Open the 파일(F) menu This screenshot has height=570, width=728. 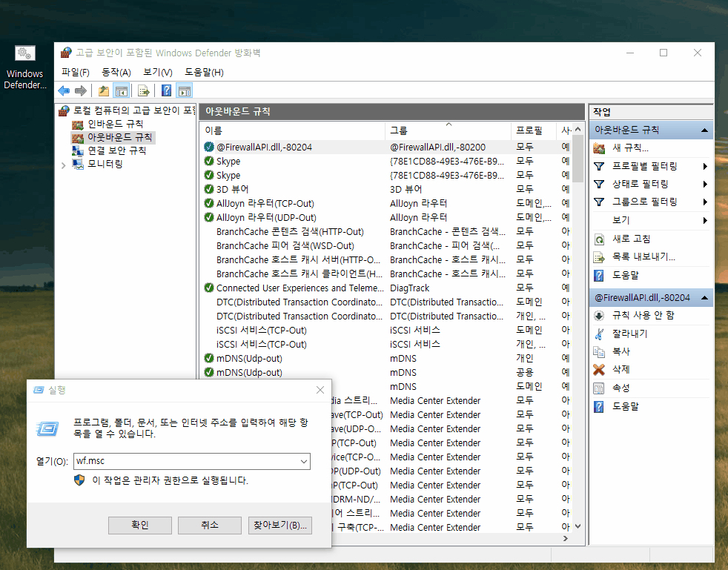(x=75, y=72)
